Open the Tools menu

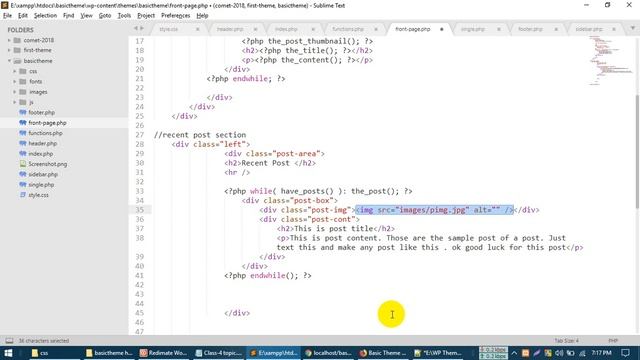124,16
